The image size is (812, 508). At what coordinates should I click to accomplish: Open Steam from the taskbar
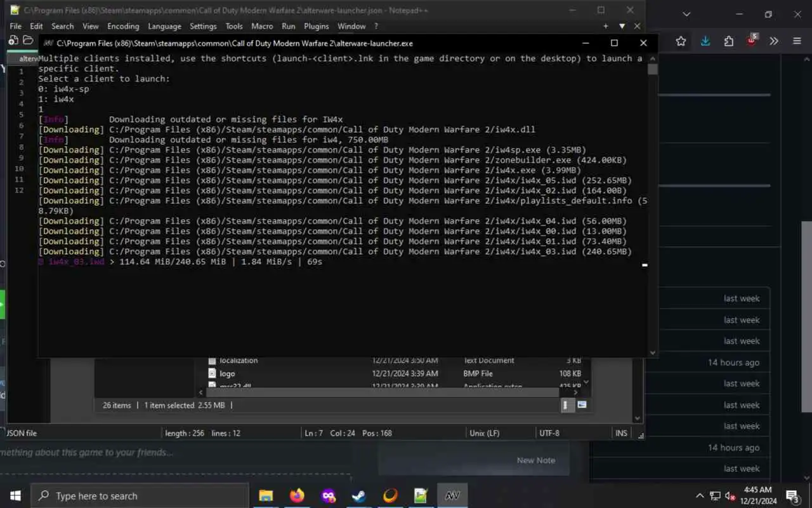pyautogui.click(x=359, y=496)
